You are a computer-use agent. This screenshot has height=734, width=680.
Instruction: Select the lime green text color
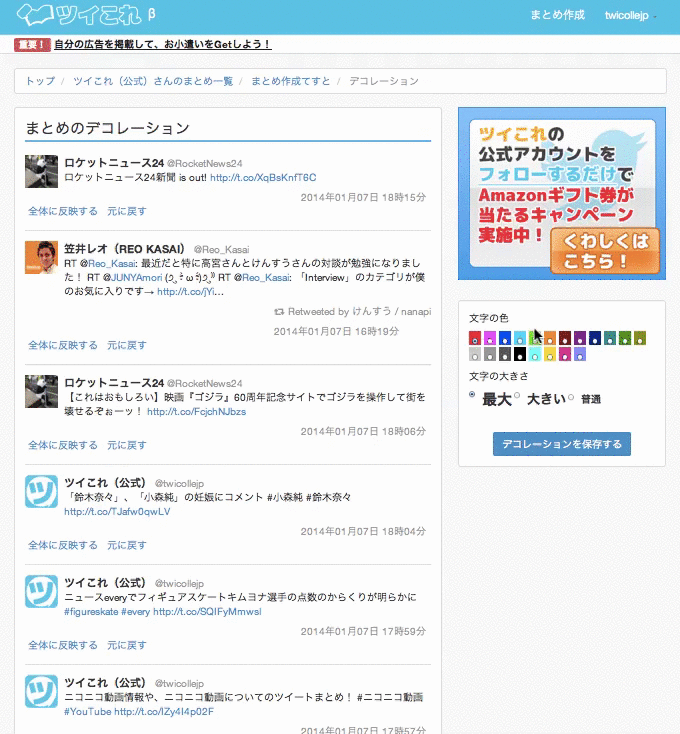pos(535,338)
